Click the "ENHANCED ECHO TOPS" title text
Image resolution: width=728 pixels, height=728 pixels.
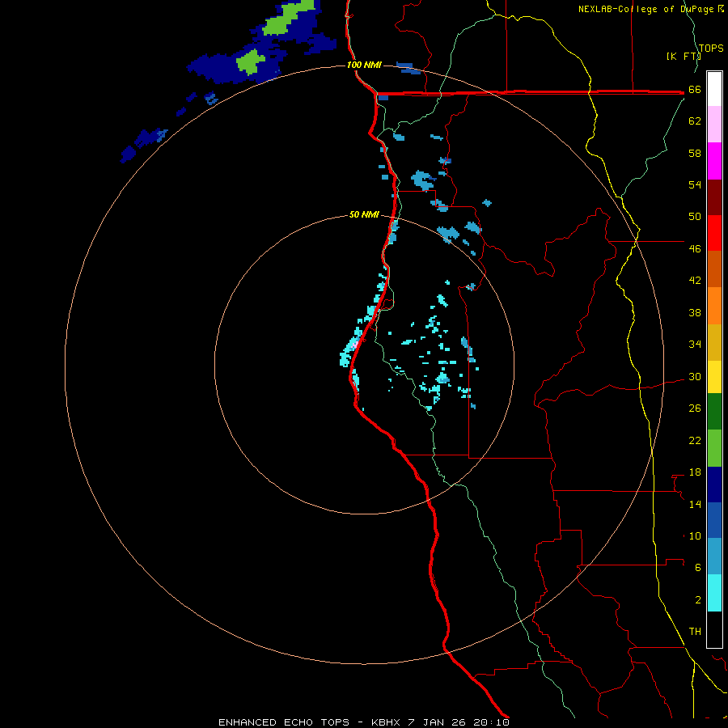(x=284, y=722)
